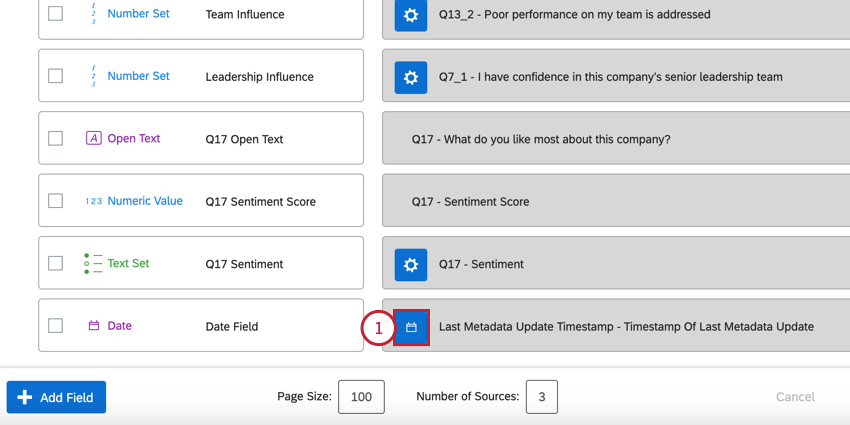
Task: Check the Team Influence field checkbox
Action: point(56,14)
